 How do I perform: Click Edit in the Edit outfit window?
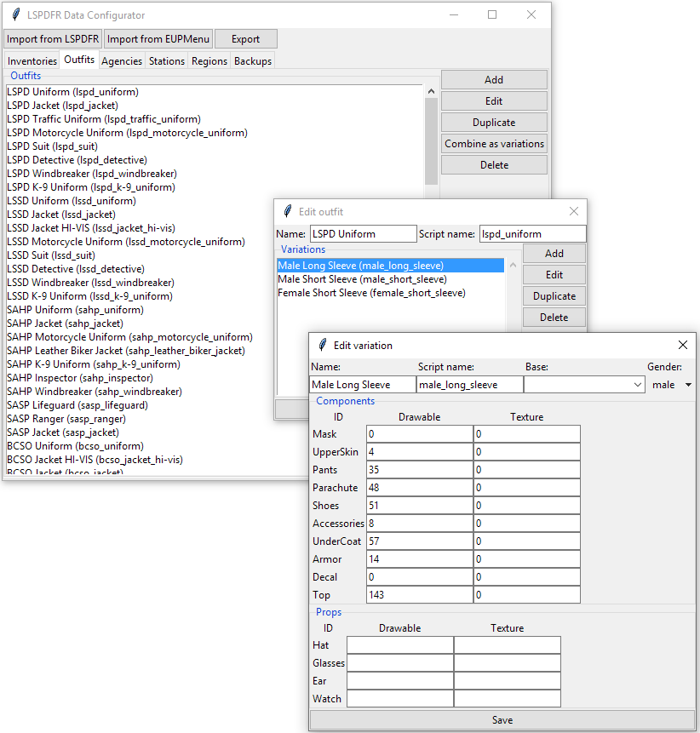point(554,275)
